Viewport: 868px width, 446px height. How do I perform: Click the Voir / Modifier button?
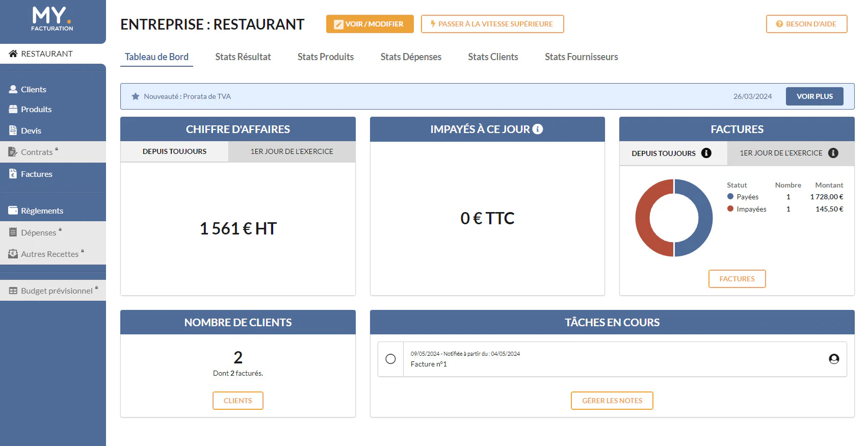tap(370, 24)
